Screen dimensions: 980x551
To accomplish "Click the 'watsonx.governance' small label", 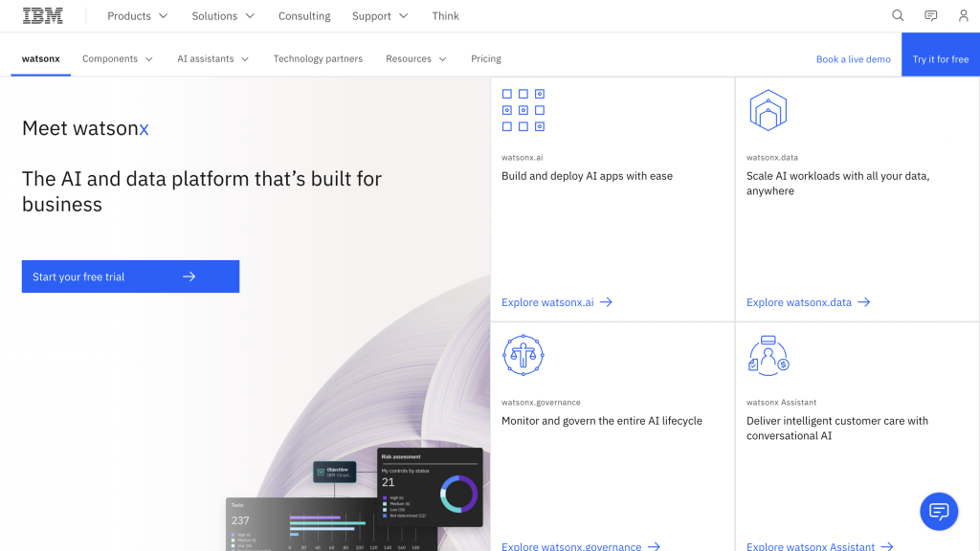I will [541, 403].
